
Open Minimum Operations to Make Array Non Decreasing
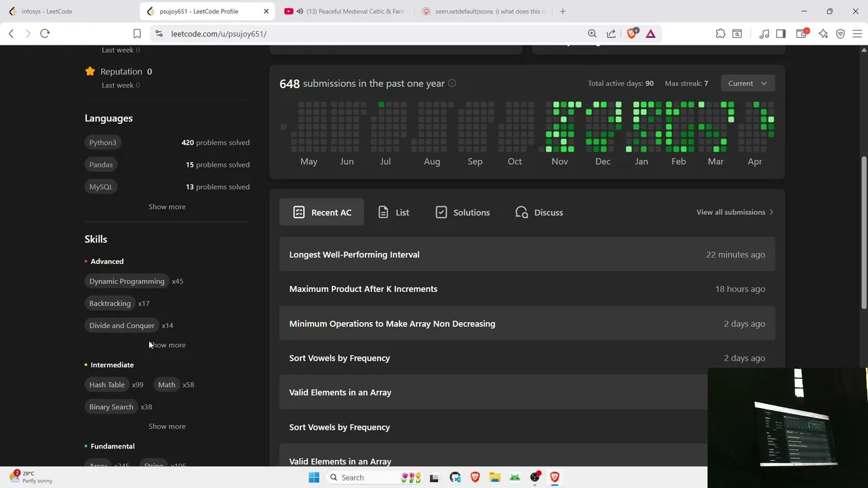tap(527, 323)
